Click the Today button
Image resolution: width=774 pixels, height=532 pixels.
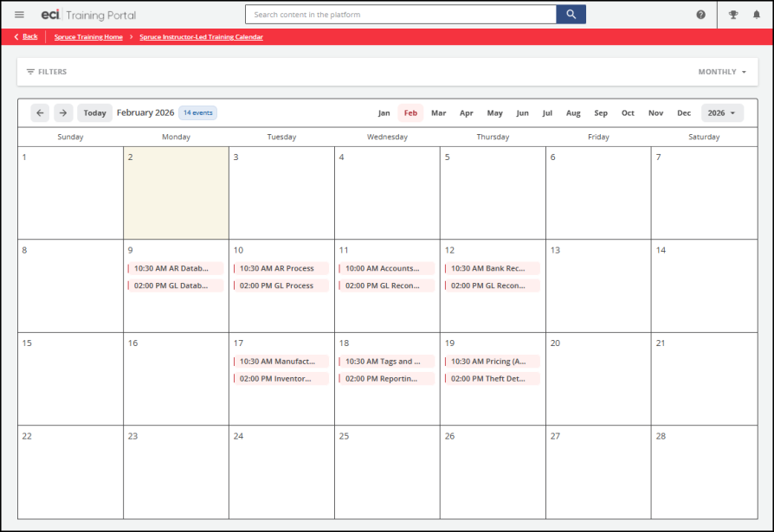[94, 113]
